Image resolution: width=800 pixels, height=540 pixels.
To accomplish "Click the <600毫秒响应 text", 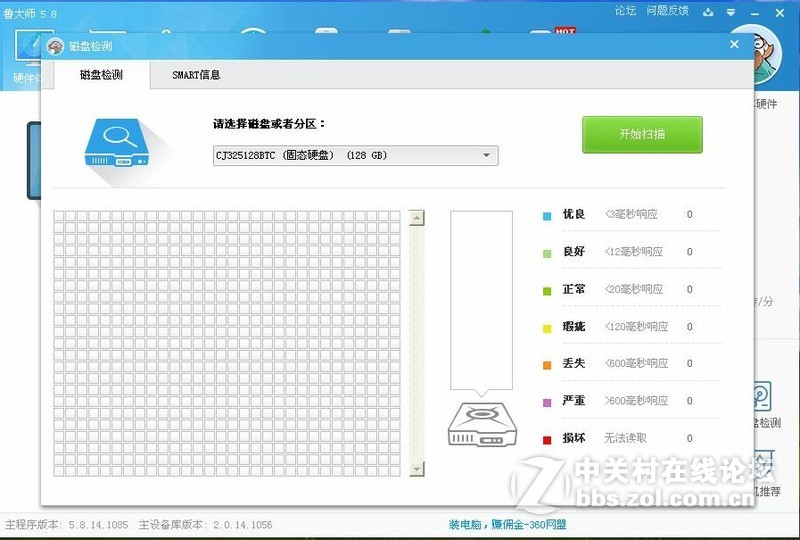I will [636, 363].
